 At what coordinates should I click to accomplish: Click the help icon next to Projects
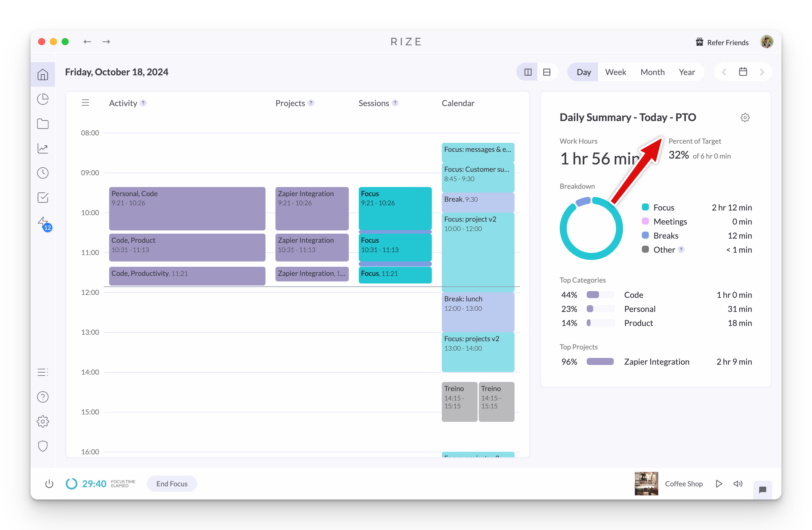tap(311, 103)
